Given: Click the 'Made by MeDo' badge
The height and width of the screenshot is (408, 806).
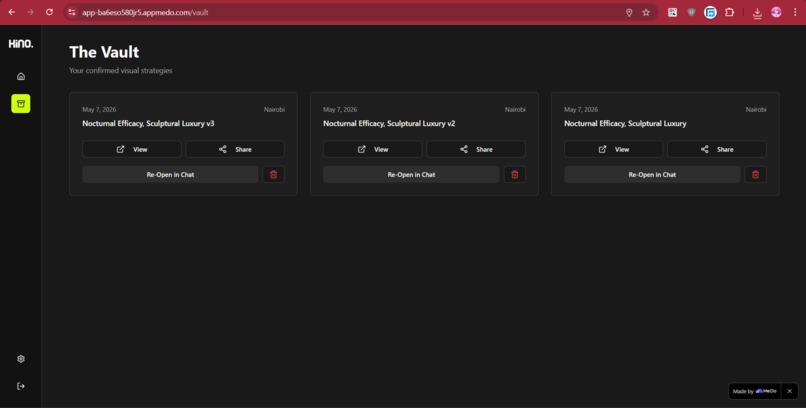Looking at the screenshot, I should click(755, 391).
